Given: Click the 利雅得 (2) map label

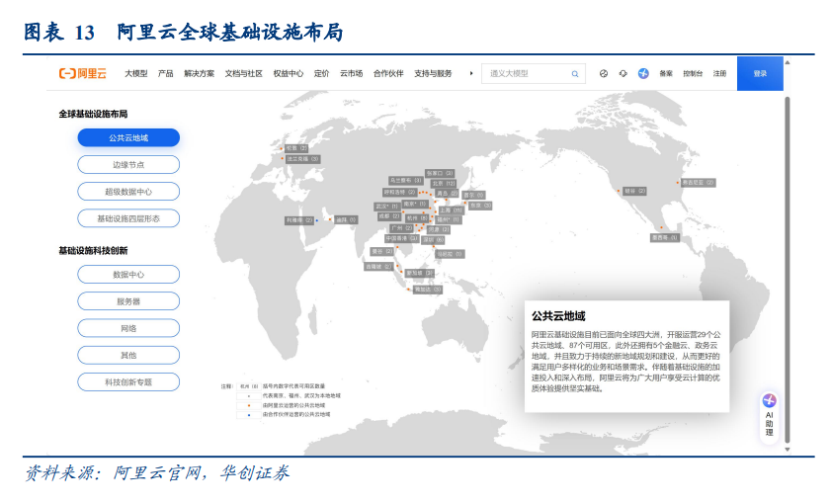Looking at the screenshot, I should 299,220.
